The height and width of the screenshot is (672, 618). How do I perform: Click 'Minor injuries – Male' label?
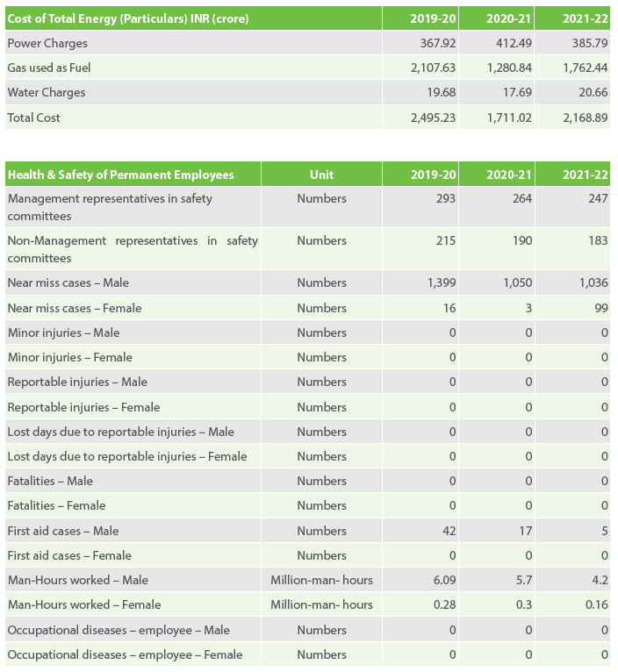tap(63, 333)
